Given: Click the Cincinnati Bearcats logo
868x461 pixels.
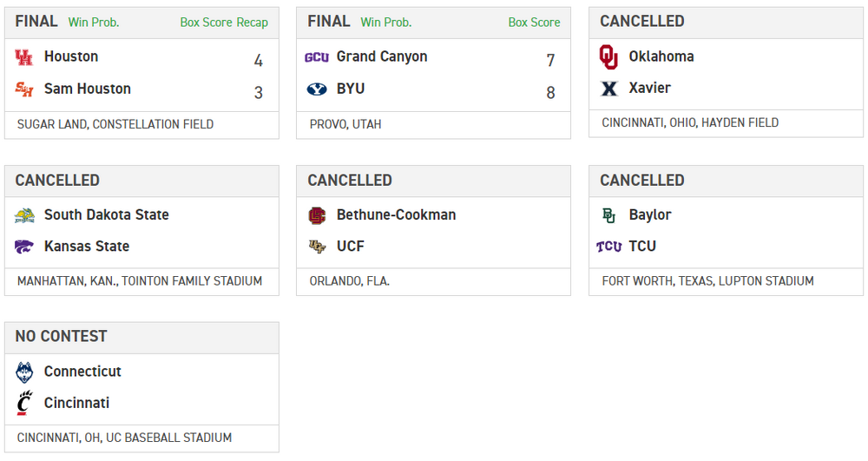Looking at the screenshot, I should pos(24,404).
